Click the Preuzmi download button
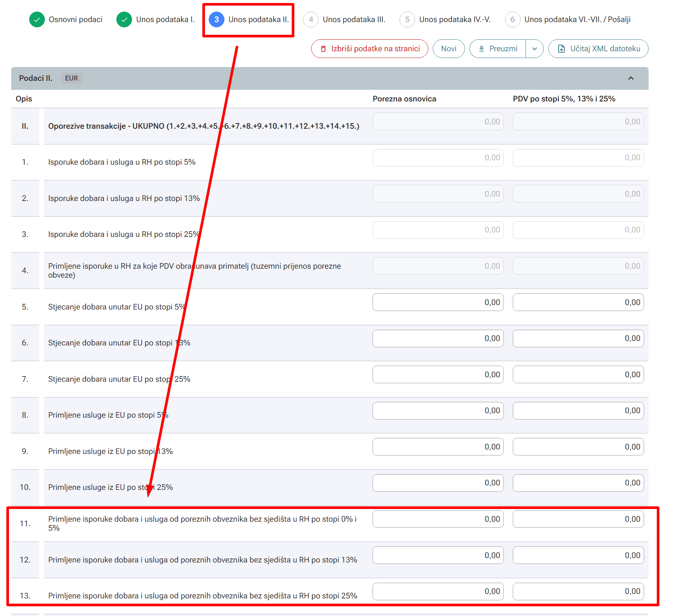The height and width of the screenshot is (616, 674). pyautogui.click(x=498, y=49)
